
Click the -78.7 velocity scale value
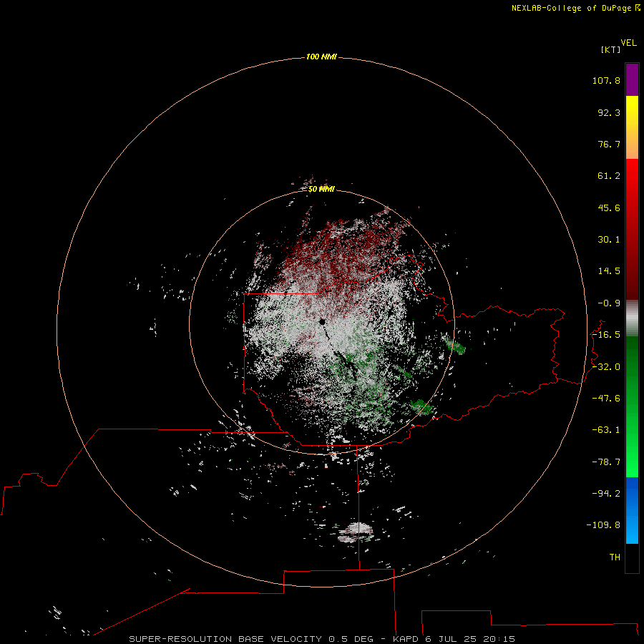pyautogui.click(x=606, y=462)
